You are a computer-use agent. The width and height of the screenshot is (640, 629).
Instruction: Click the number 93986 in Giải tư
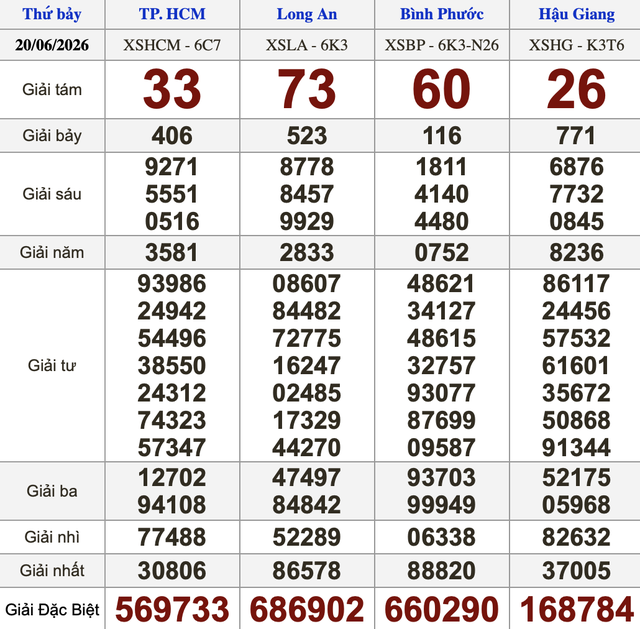click(172, 284)
